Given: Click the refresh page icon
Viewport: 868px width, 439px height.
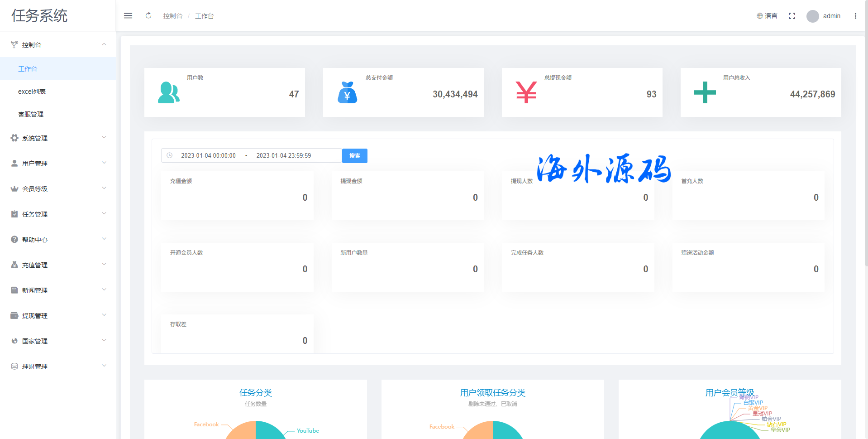Looking at the screenshot, I should click(x=148, y=16).
